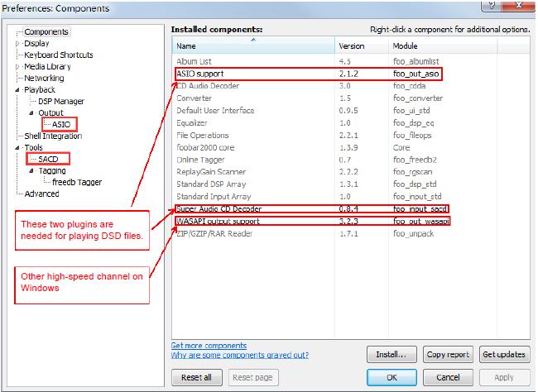The height and width of the screenshot is (392, 538).
Task: Click the foo_out_asio module cell
Action: pyautogui.click(x=416, y=74)
